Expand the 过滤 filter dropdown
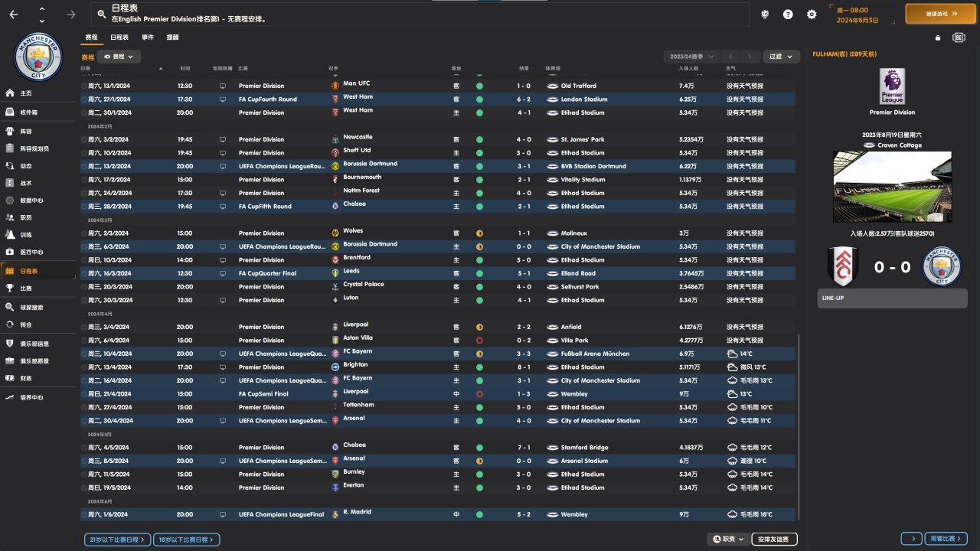980x551 pixels. point(782,57)
